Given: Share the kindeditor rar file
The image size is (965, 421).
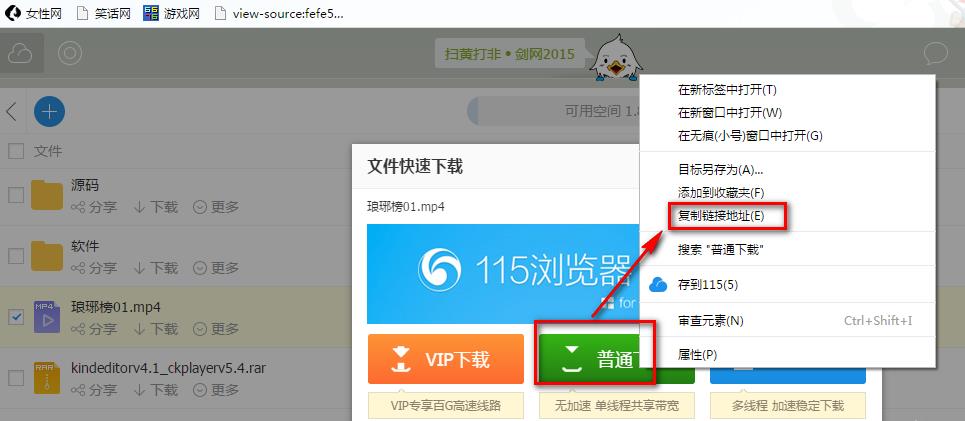Looking at the screenshot, I should [x=94, y=390].
